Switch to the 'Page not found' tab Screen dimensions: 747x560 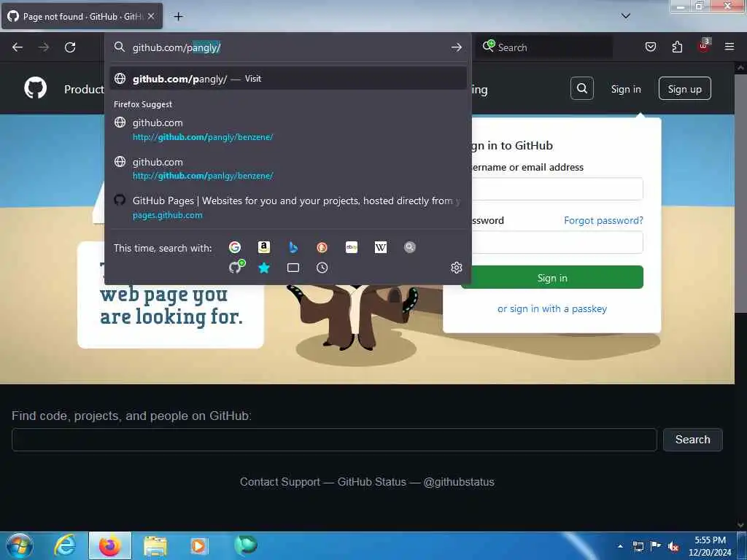82,17
